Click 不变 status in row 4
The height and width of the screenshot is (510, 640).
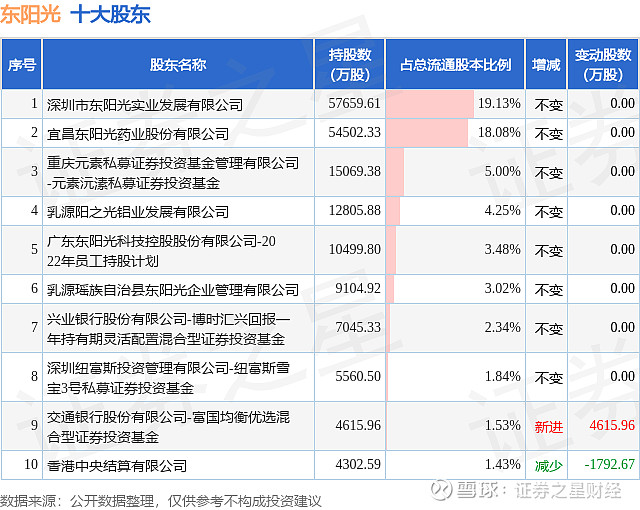click(x=549, y=212)
